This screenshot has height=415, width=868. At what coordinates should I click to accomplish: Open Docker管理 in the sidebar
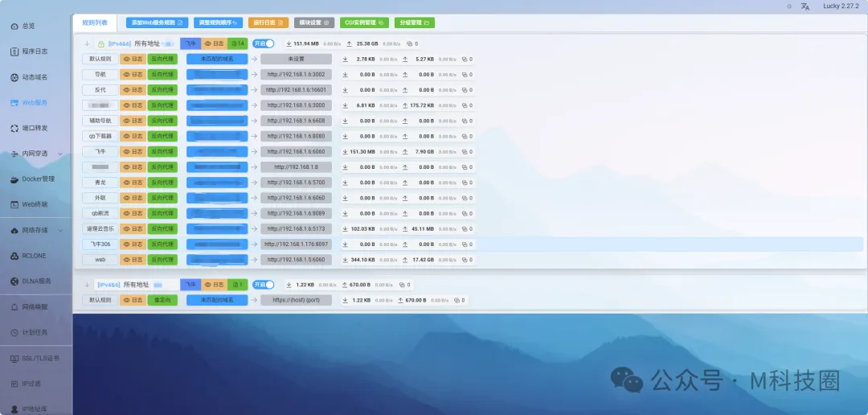32,179
